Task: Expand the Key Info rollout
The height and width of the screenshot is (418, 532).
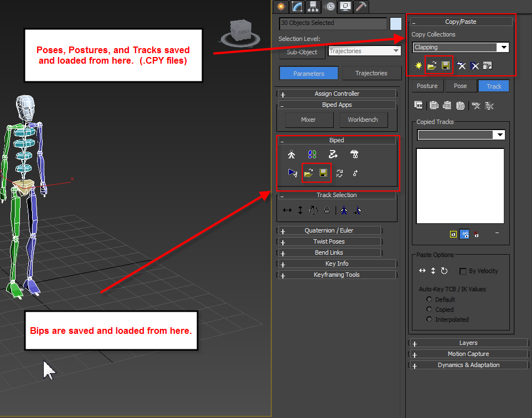Action: click(x=337, y=264)
